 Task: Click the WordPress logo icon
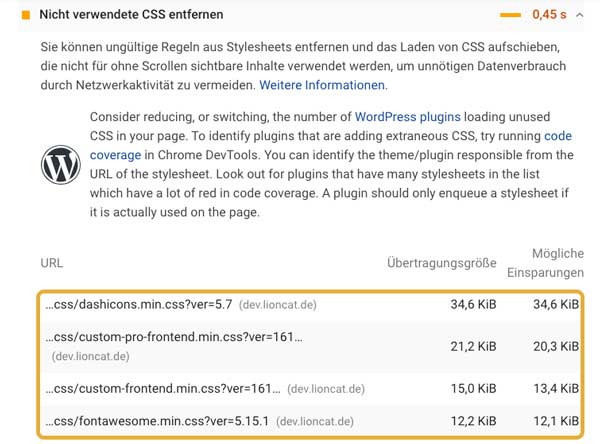(60, 165)
